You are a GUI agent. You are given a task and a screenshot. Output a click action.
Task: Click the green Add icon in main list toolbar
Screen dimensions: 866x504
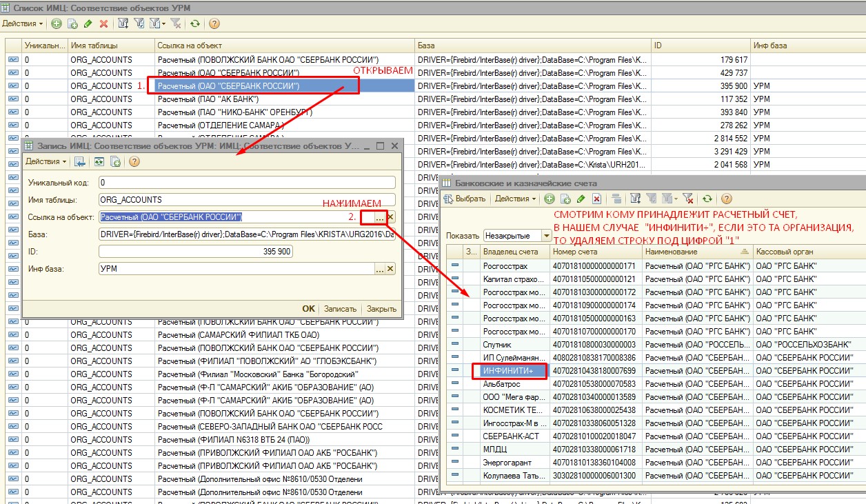[x=56, y=23]
